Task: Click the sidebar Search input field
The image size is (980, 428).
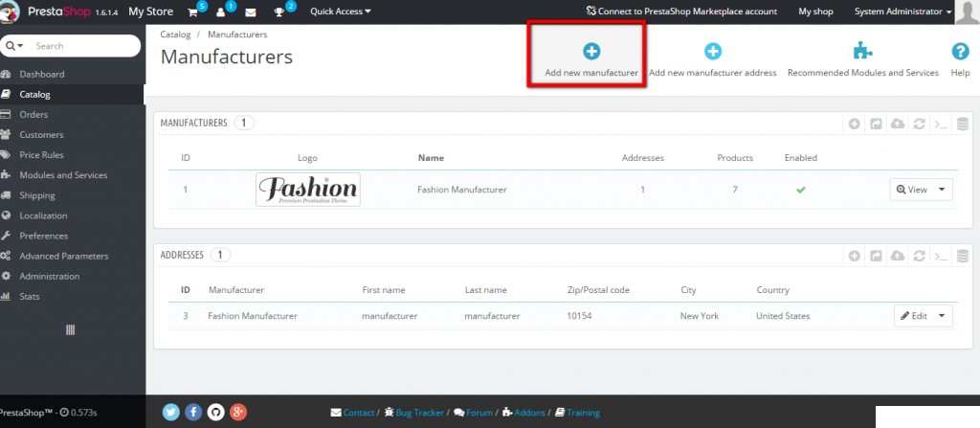Action: 85,46
